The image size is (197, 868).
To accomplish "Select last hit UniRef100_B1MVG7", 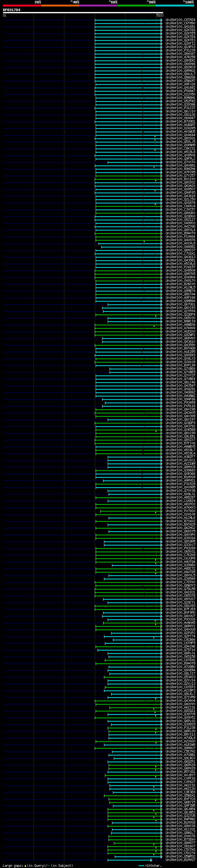I will tap(180, 860).
